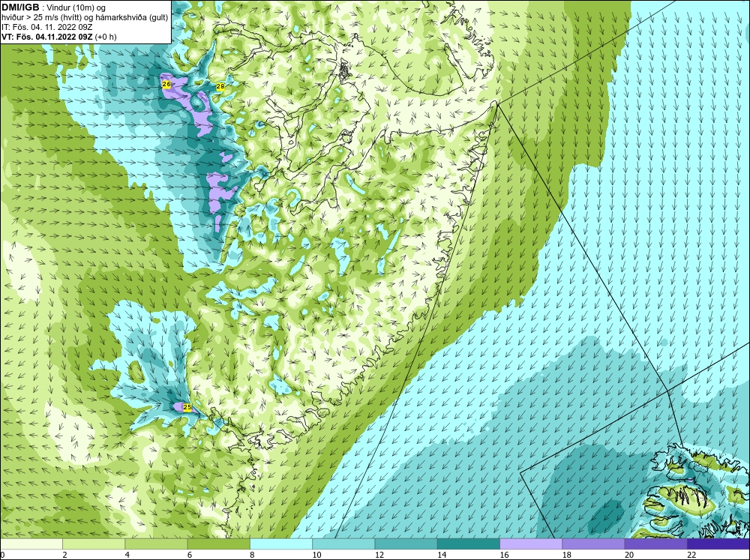Click the yellow gust marker labeled 26

tap(166, 84)
